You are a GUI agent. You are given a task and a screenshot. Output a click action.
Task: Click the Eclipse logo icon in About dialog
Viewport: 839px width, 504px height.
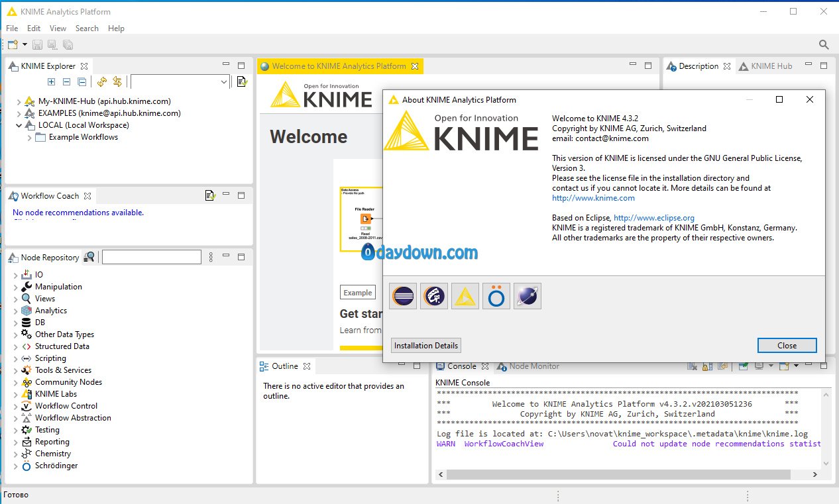pos(403,296)
